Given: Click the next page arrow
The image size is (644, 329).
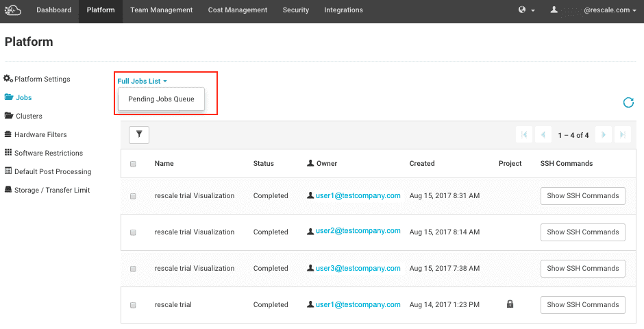Looking at the screenshot, I should coord(603,135).
